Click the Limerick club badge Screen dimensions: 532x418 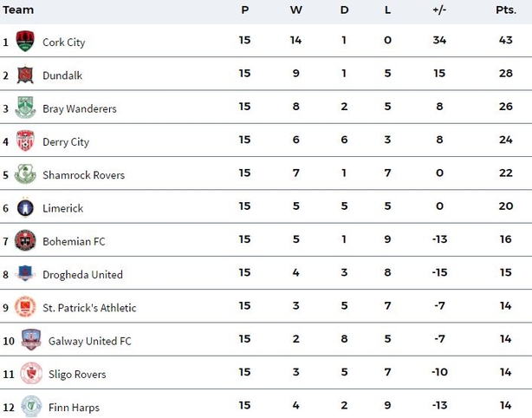25,207
